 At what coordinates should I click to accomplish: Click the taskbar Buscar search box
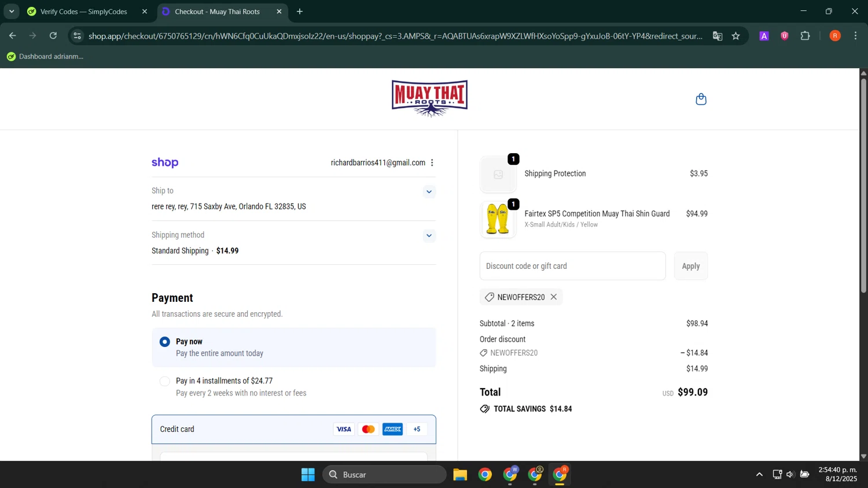point(384,475)
